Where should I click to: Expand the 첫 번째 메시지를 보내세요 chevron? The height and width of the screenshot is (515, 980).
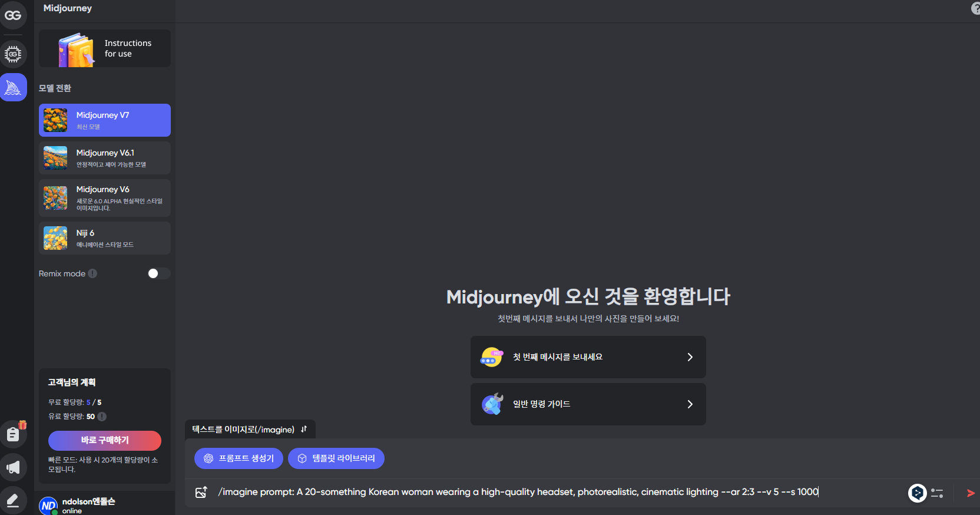690,357
